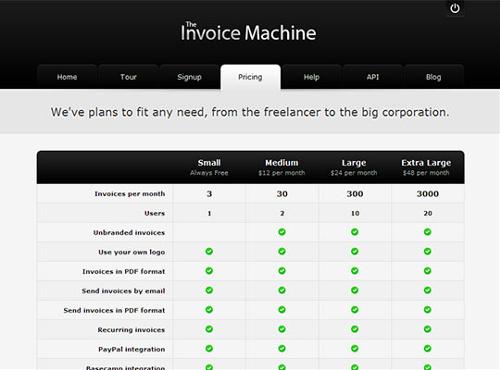Click Small check for PayPal integration
The height and width of the screenshot is (370, 500).
209,348
